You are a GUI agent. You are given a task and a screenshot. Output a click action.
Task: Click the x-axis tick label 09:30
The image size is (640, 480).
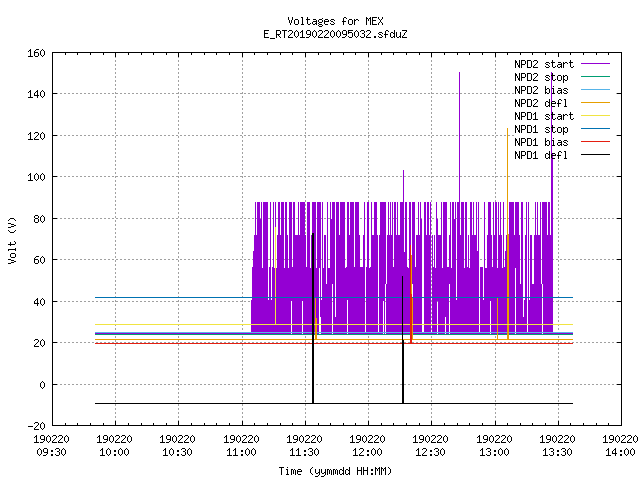51,452
